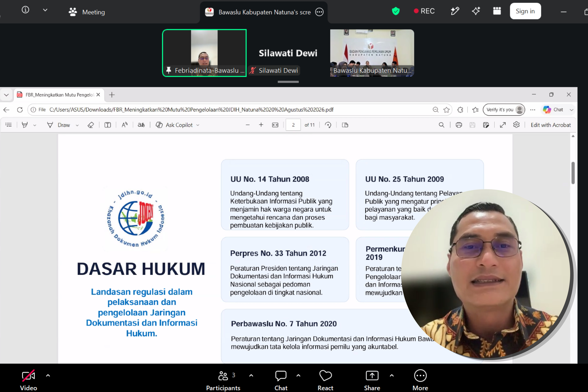Enter PDF full screen mode
Screen dimensions: 588x392
coord(503,125)
